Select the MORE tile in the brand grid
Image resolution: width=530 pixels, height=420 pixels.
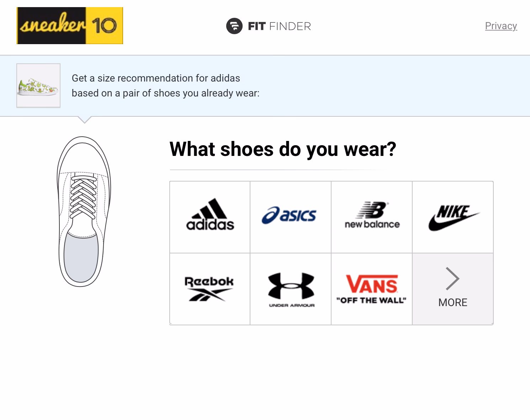click(452, 288)
